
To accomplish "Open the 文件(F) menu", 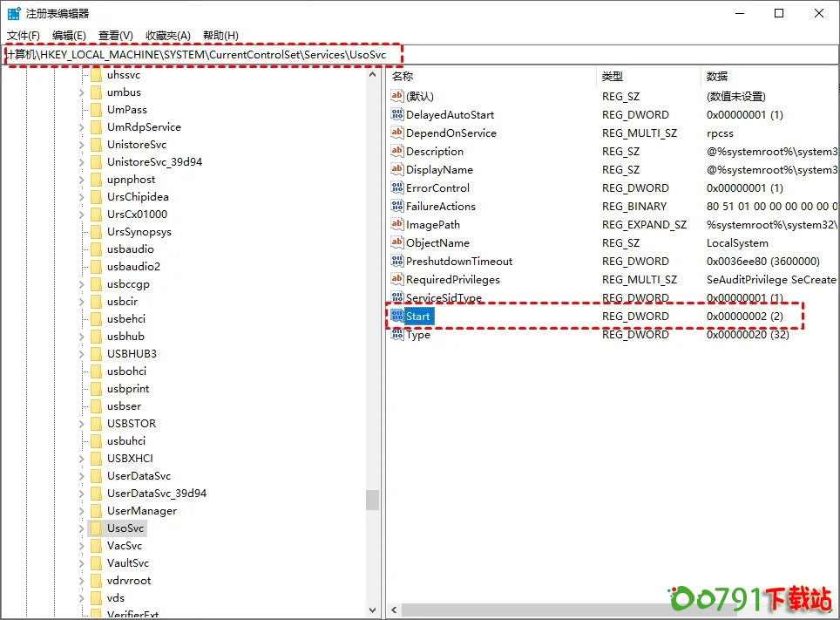I will [24, 36].
